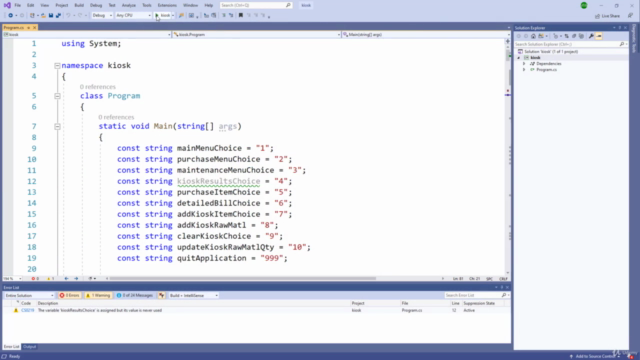Click the Save icon in toolbar

click(51, 16)
